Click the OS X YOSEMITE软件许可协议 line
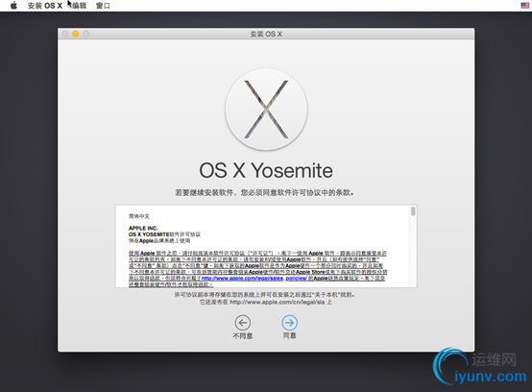The width and height of the screenshot is (532, 392). click(164, 234)
